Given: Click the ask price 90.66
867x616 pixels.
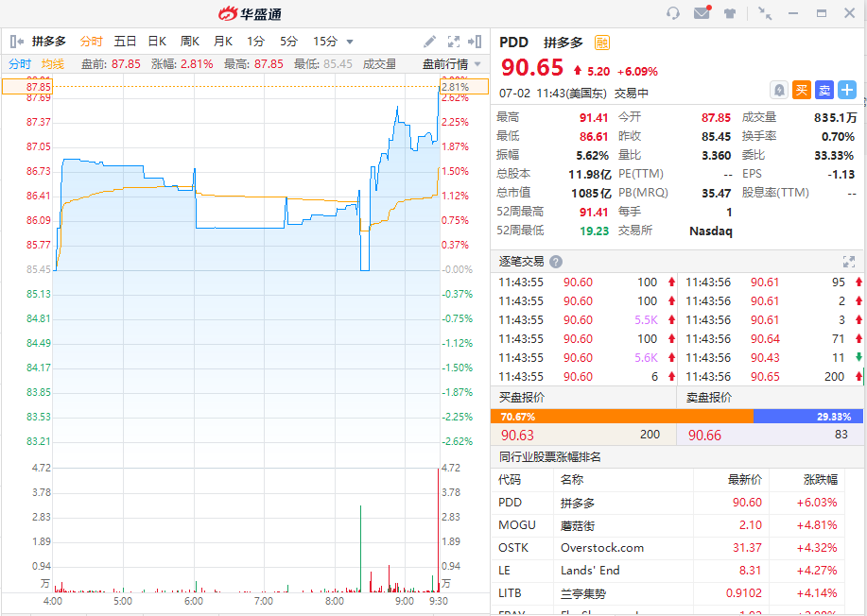Looking at the screenshot, I should tap(704, 436).
